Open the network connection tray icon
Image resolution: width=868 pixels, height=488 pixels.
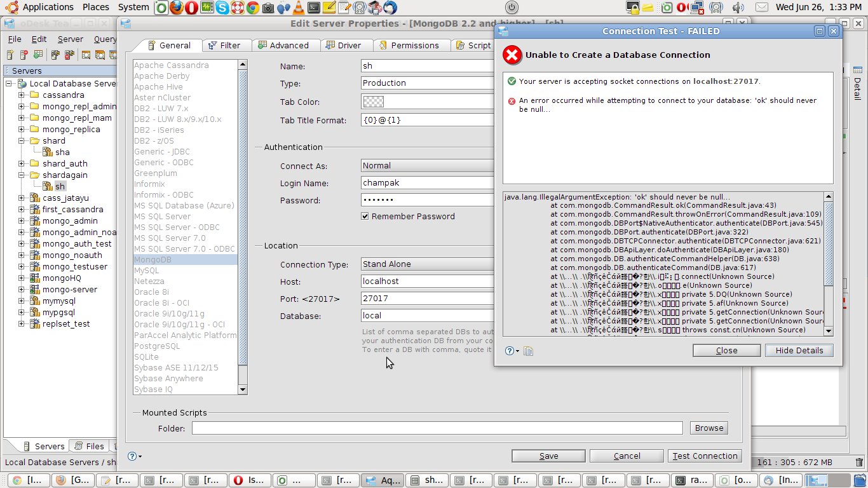pos(697,8)
